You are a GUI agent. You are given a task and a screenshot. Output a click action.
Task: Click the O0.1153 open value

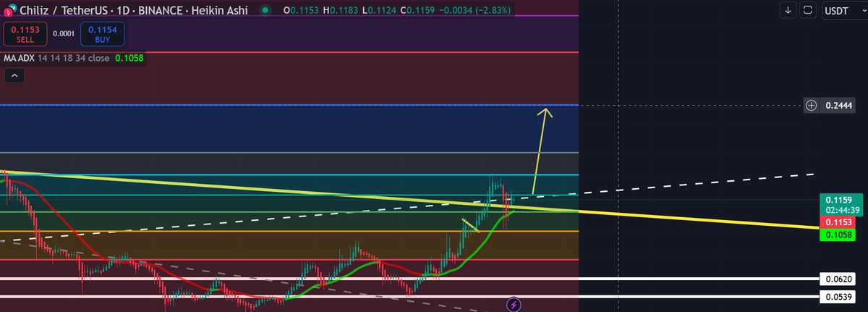click(302, 11)
